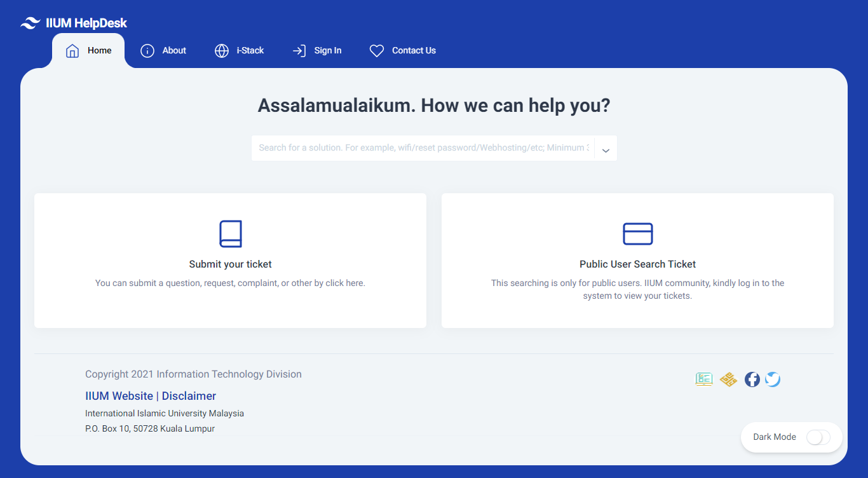Click the Copyright 2021 Information Technology Division text
The height and width of the screenshot is (478, 868).
click(x=193, y=374)
